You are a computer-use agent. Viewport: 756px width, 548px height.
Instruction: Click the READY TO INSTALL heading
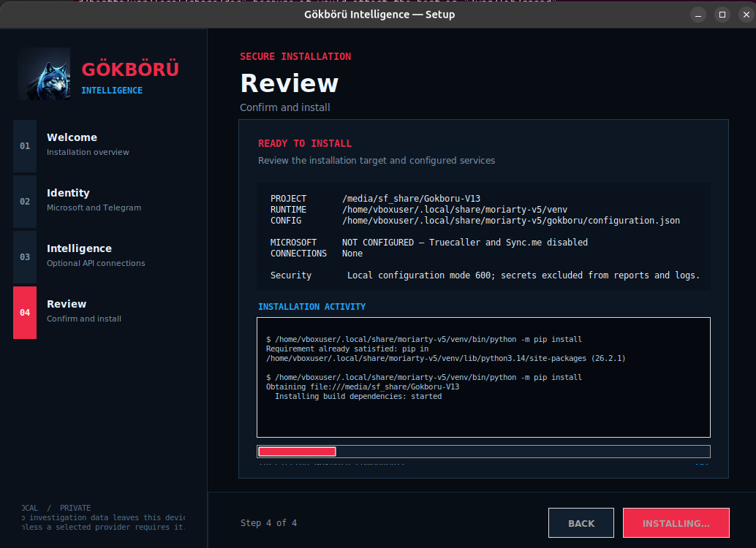pos(305,144)
